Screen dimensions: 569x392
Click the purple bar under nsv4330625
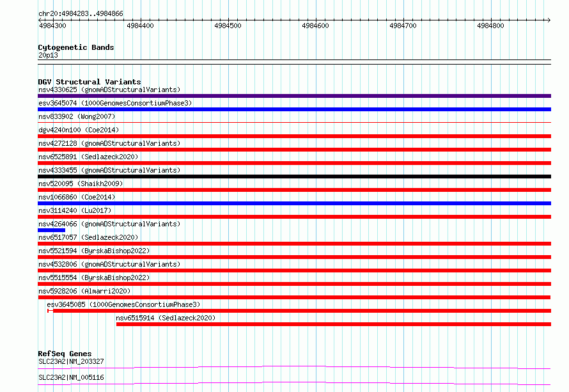[x=294, y=96]
